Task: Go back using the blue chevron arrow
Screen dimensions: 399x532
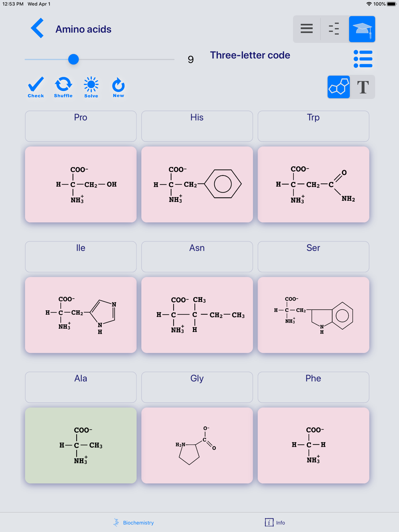Action: point(37,29)
